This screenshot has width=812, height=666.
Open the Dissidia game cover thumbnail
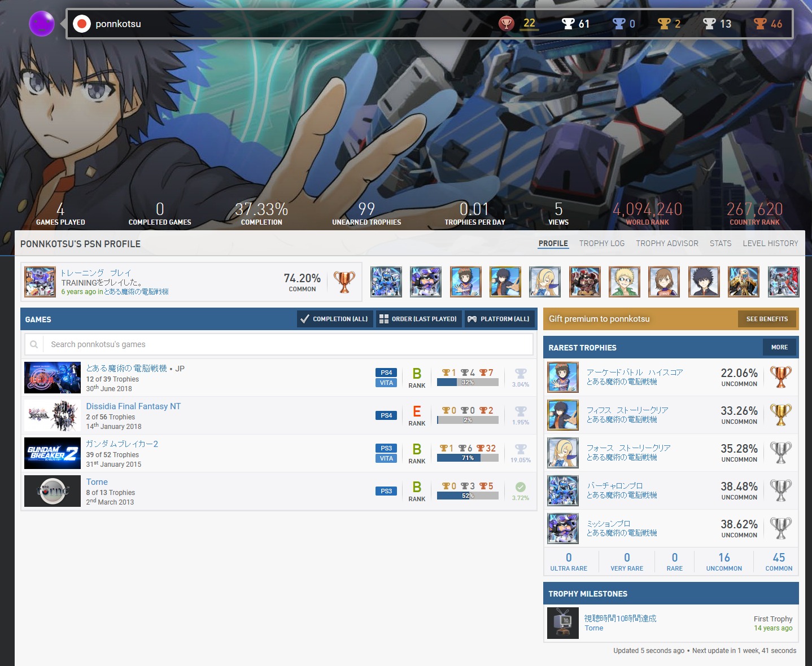click(53, 415)
